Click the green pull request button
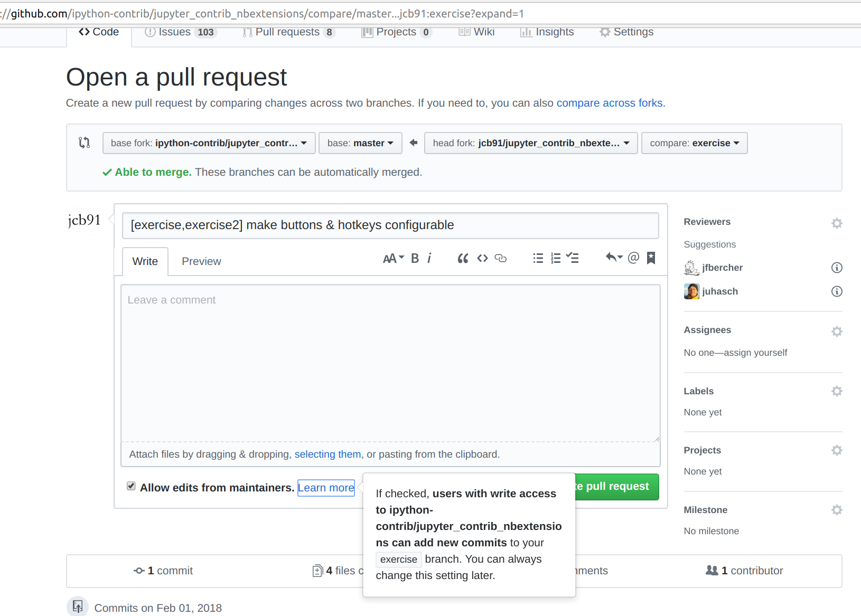Viewport: 861px width, 616px height. pos(616,486)
